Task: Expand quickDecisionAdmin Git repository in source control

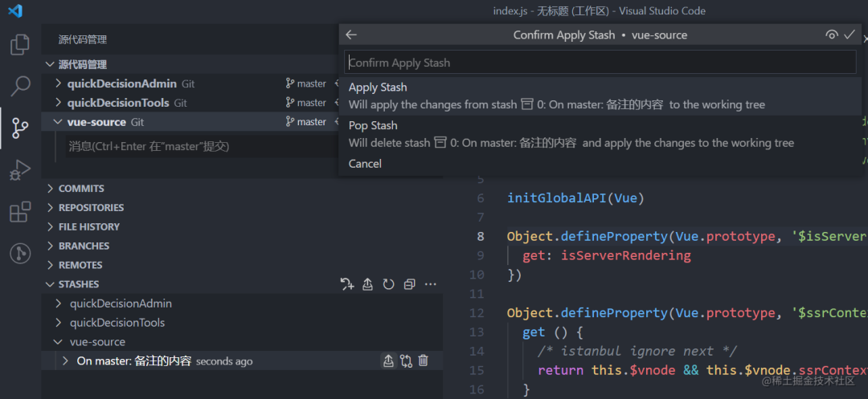Action: click(58, 84)
